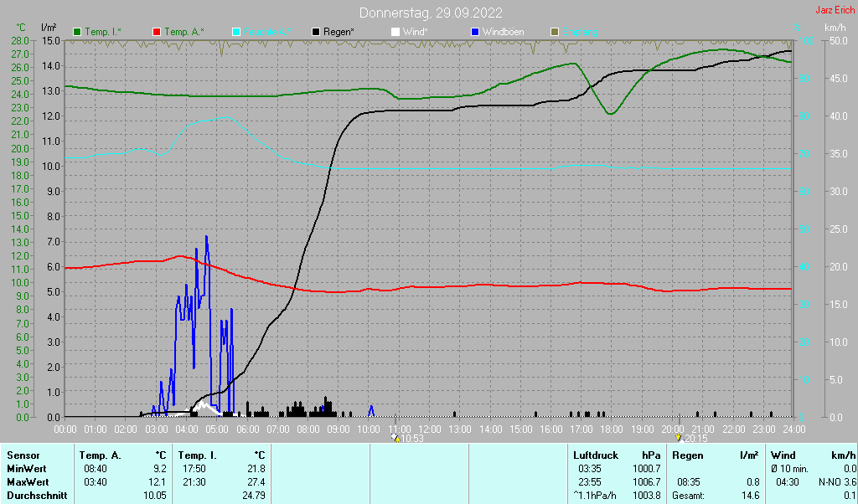Click the Jarz Erich name label
This screenshot has height=504, width=858.
pyautogui.click(x=835, y=10)
